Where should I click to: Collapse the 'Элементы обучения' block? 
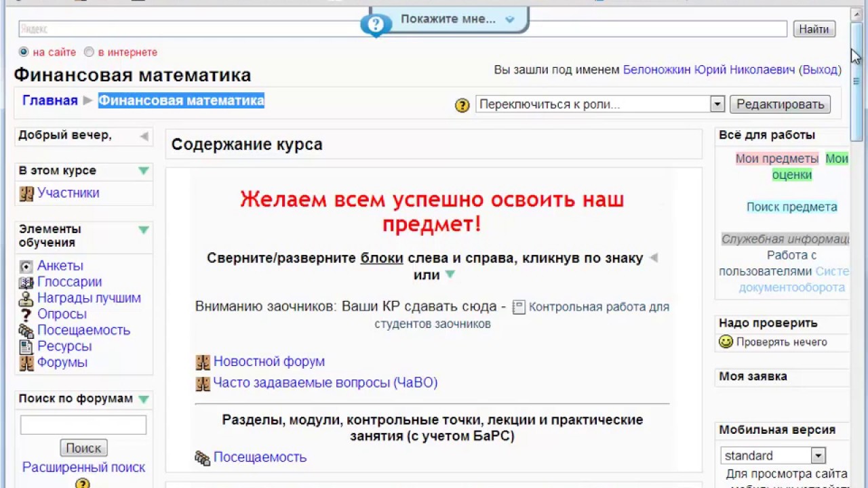144,230
